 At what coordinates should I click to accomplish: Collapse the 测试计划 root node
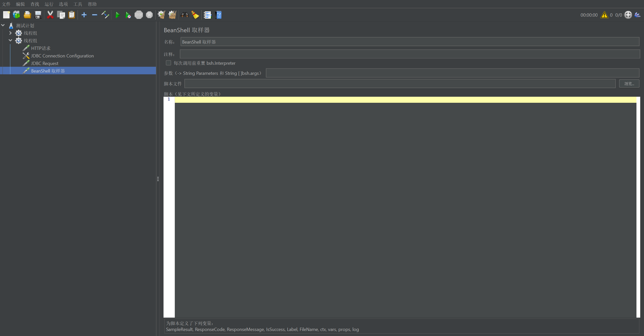click(x=3, y=25)
